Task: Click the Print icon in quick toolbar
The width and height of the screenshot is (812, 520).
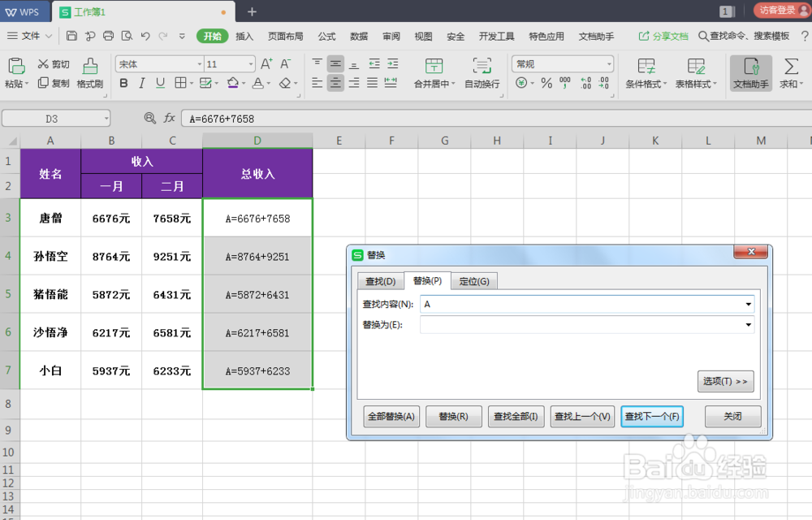Action: [x=108, y=36]
